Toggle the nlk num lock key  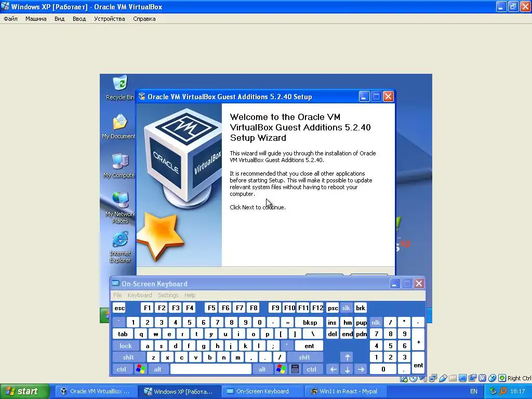point(376,322)
